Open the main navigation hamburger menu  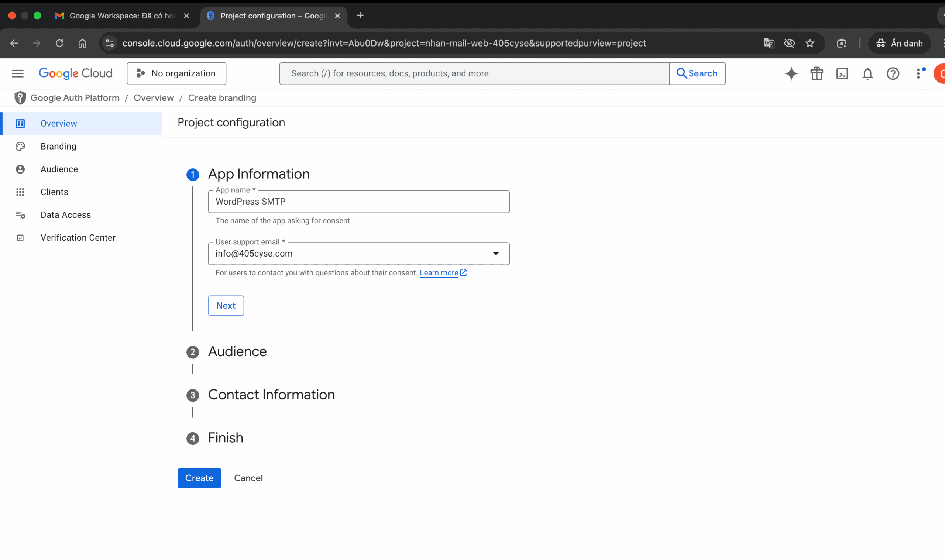pos(18,73)
